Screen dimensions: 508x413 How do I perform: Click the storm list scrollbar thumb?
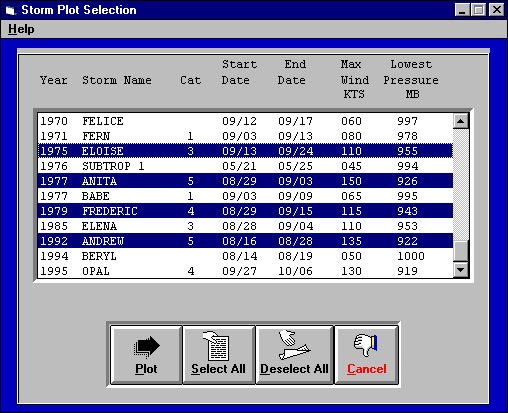click(461, 251)
